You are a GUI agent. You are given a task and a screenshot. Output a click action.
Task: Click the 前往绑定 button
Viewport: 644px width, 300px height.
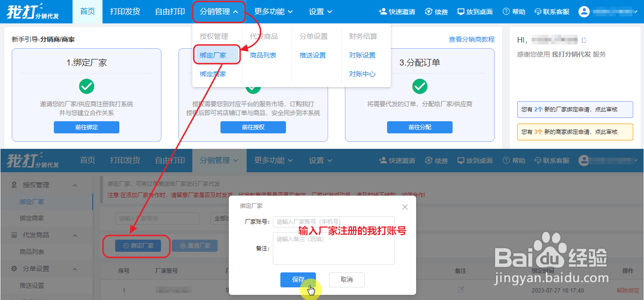(x=87, y=127)
